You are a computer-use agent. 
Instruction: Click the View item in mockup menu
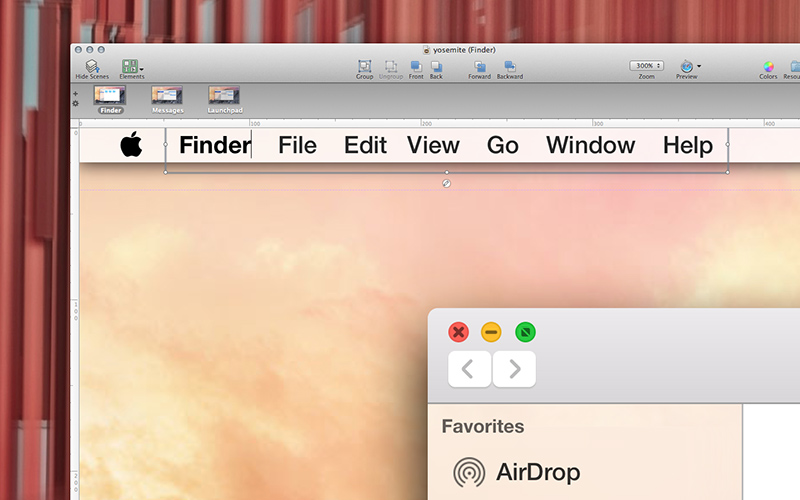click(433, 145)
